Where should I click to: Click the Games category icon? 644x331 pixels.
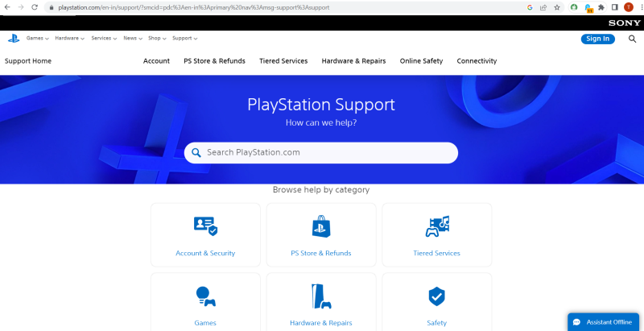tap(206, 296)
